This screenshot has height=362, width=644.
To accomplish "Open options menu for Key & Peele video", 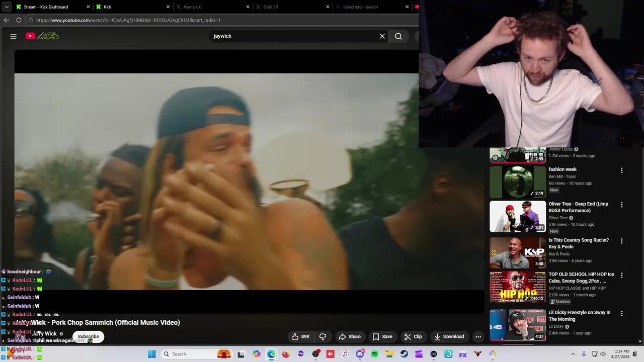I will pos(622,241).
